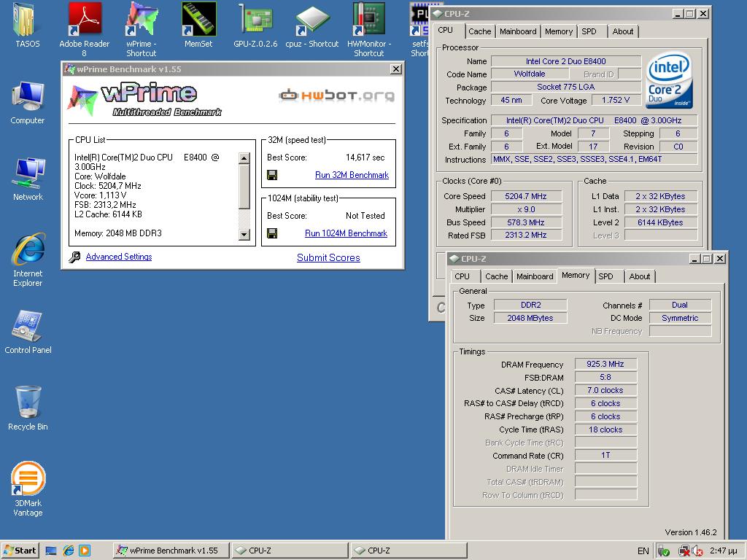
Task: Click the Core Voltage 1.752 V value
Action: [x=616, y=100]
